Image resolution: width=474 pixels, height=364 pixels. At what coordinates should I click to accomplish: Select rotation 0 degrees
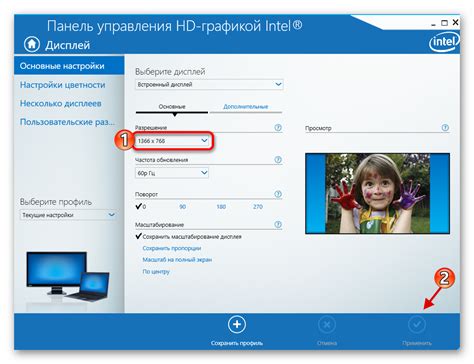point(141,207)
